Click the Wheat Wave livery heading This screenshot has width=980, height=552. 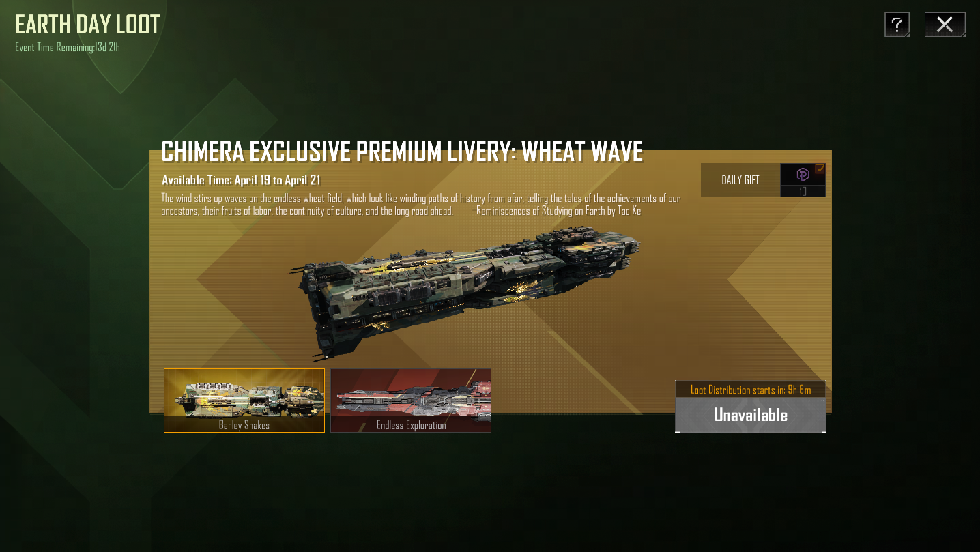[x=402, y=152]
